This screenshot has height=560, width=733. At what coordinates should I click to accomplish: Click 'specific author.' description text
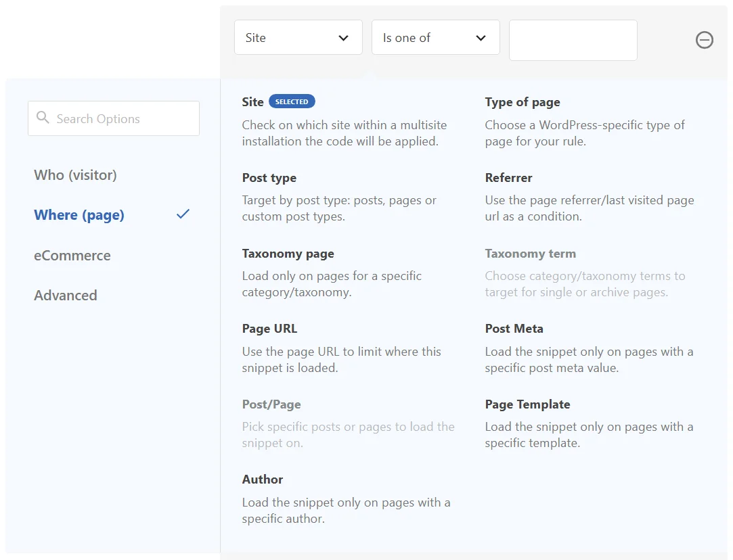click(x=284, y=519)
